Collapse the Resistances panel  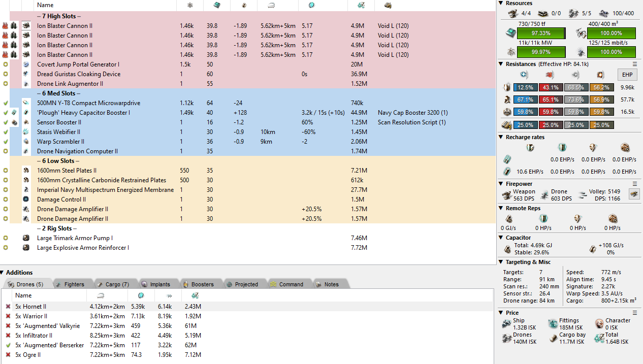coord(501,64)
